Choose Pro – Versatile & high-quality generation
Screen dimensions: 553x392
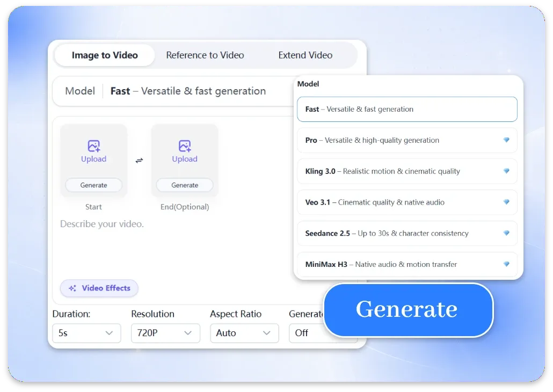pyautogui.click(x=407, y=141)
